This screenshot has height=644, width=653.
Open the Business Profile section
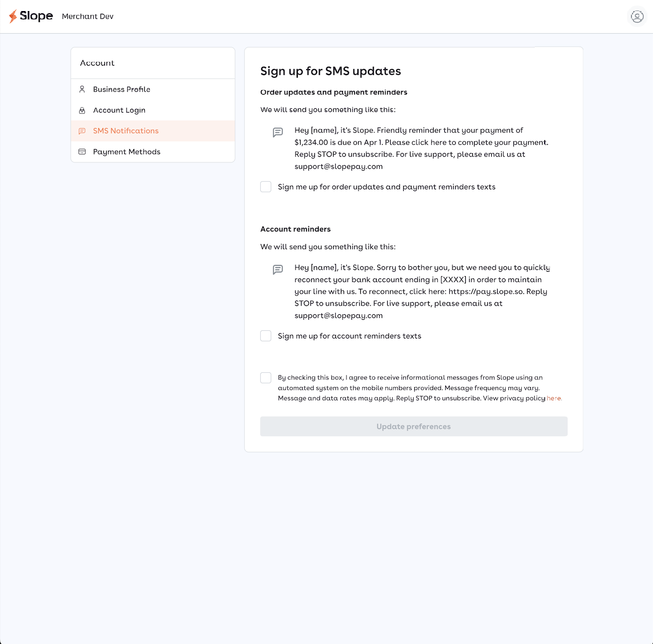click(122, 89)
